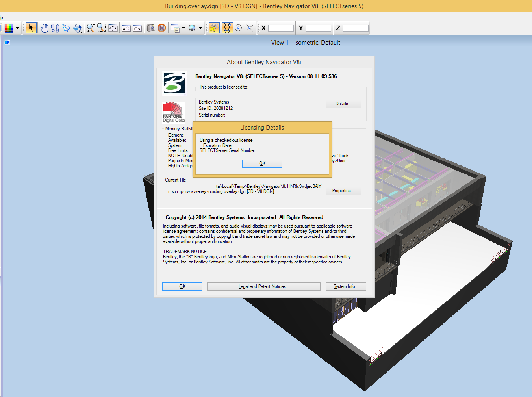Select the Window Area zoom tool
The width and height of the screenshot is (532, 397).
click(x=102, y=28)
